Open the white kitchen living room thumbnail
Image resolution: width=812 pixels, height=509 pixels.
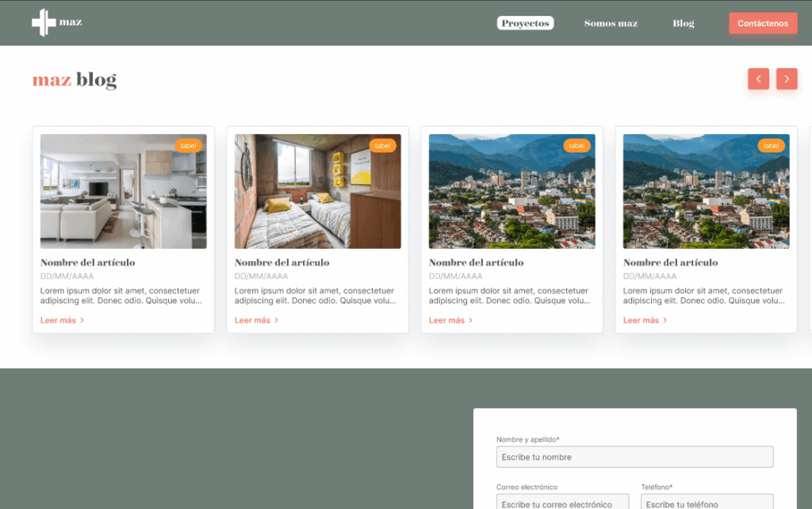[x=123, y=191]
